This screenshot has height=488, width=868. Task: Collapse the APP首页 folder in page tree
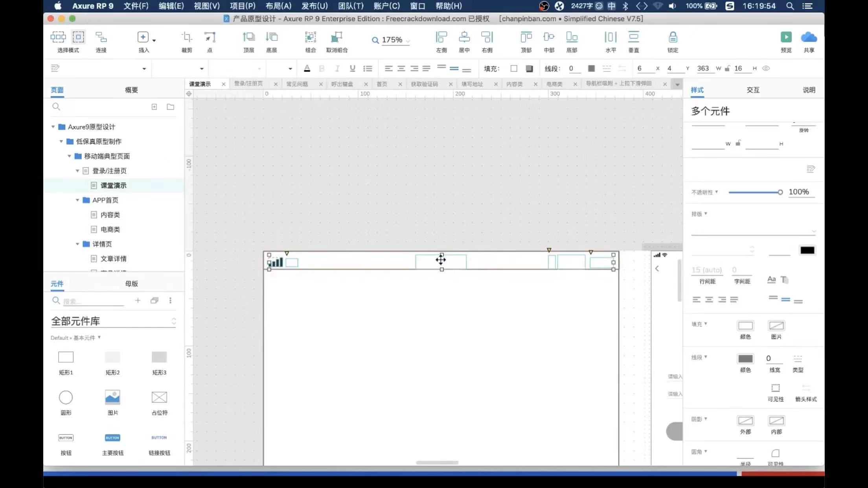[x=77, y=200]
